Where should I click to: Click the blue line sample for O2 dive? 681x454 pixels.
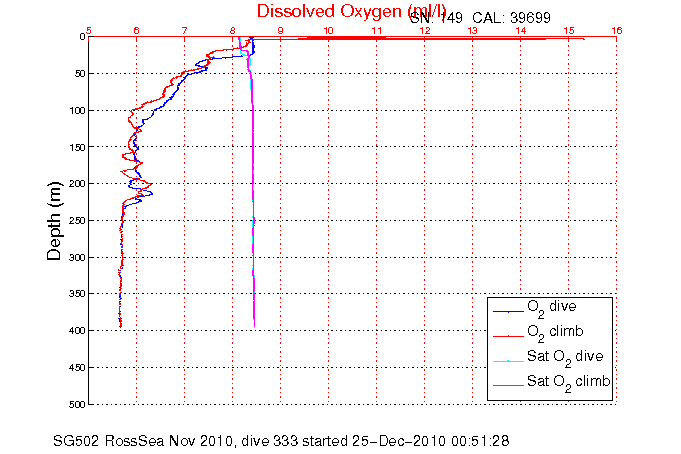click(x=509, y=311)
